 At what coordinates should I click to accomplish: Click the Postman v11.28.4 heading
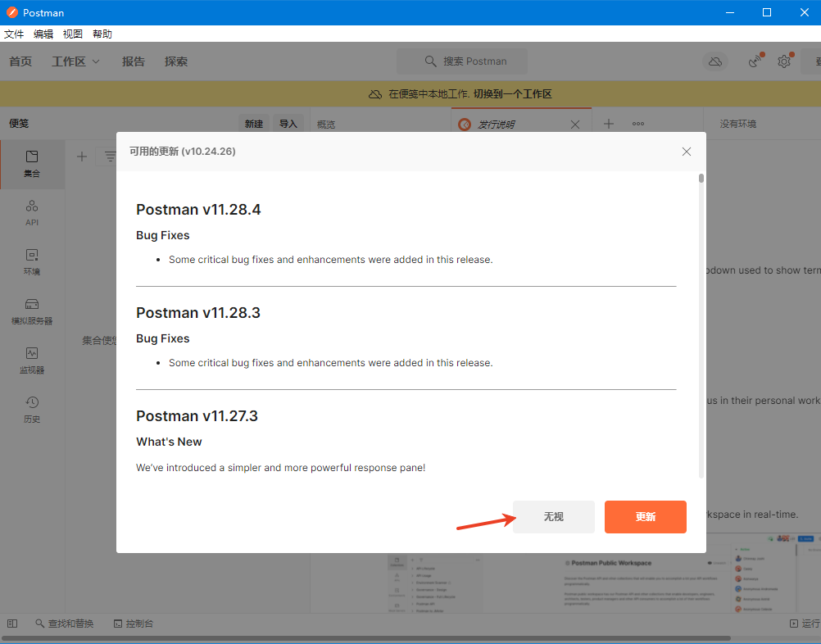(x=198, y=210)
